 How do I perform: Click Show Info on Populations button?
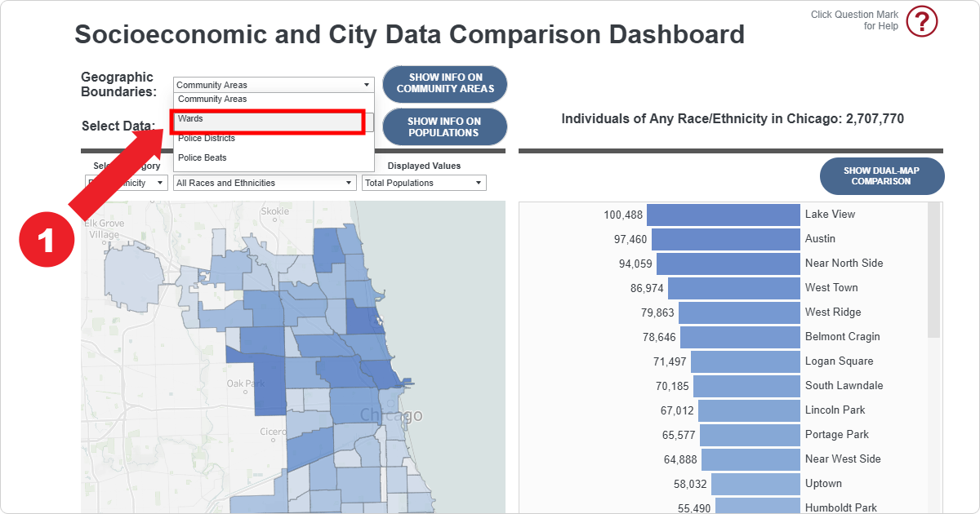(444, 127)
